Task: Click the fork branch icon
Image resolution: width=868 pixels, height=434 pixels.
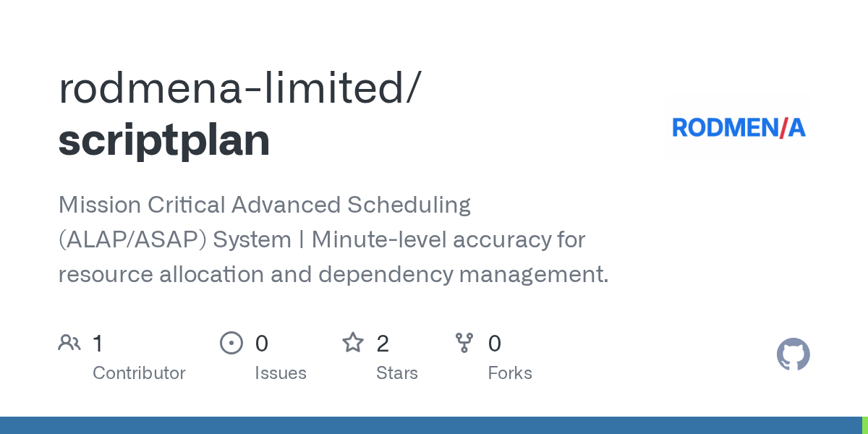Action: (464, 343)
